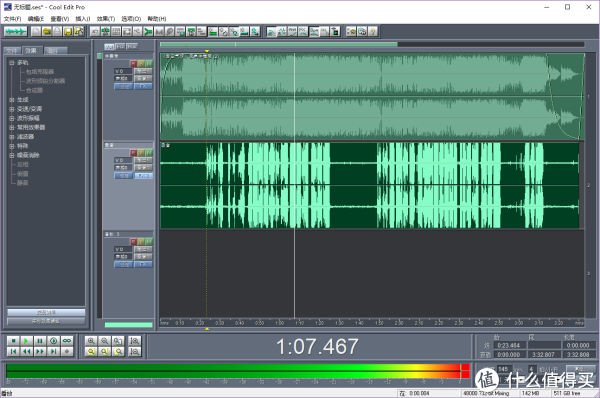Open the 编辑(E) menu
600x398 pixels.
click(x=36, y=19)
